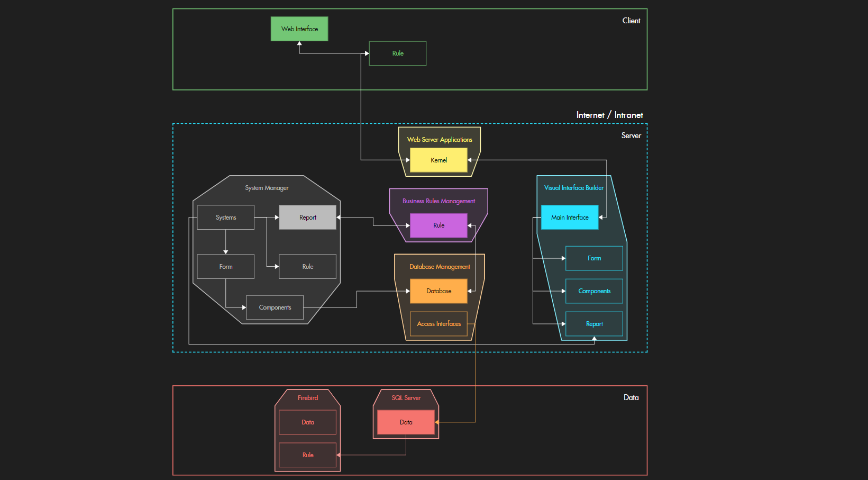Select the Data container at the bottom
This screenshot has width=868, height=480.
[631, 397]
